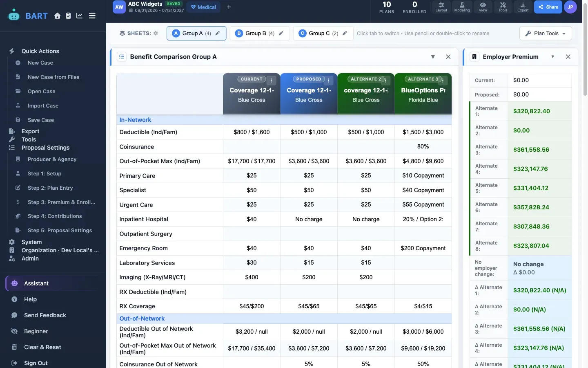Image resolution: width=588 pixels, height=368 pixels.
Task: Select the Medical coverage tab
Action: click(x=203, y=7)
